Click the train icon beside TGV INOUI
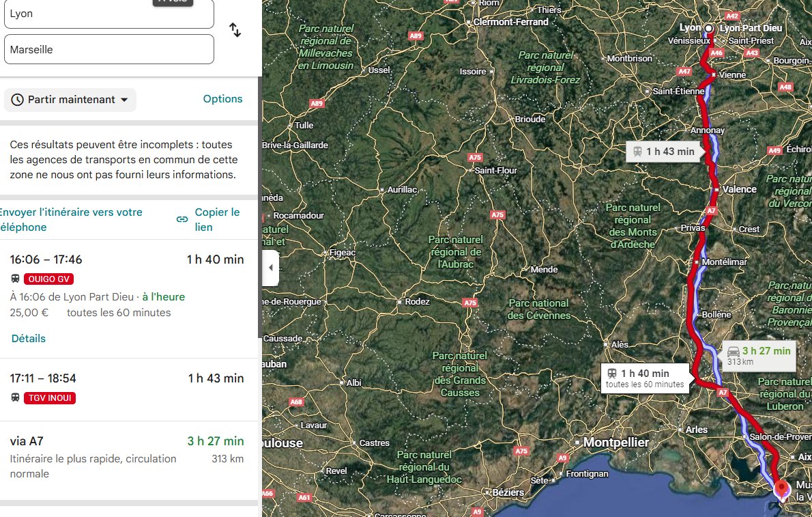The width and height of the screenshot is (812, 517). tap(16, 397)
